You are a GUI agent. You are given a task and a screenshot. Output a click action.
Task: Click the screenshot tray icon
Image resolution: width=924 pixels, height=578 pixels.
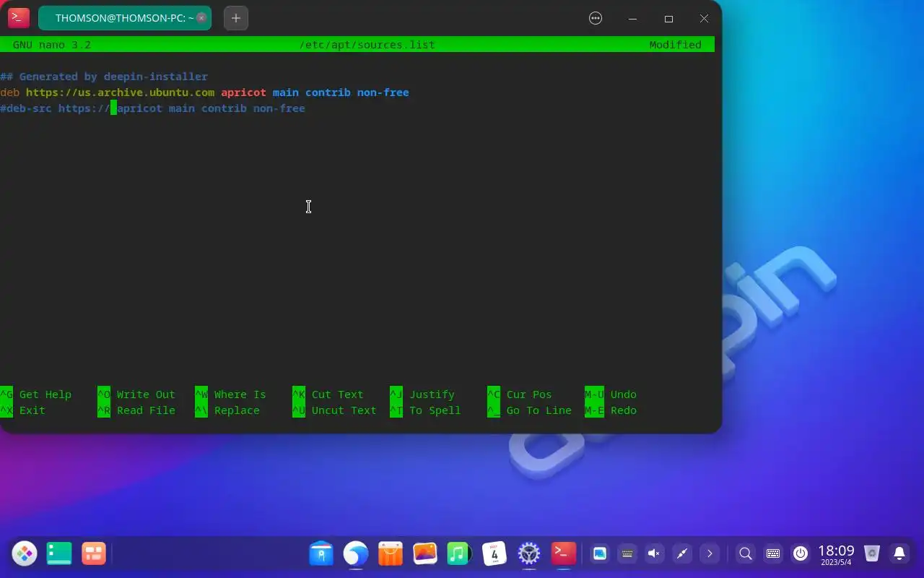tap(600, 554)
